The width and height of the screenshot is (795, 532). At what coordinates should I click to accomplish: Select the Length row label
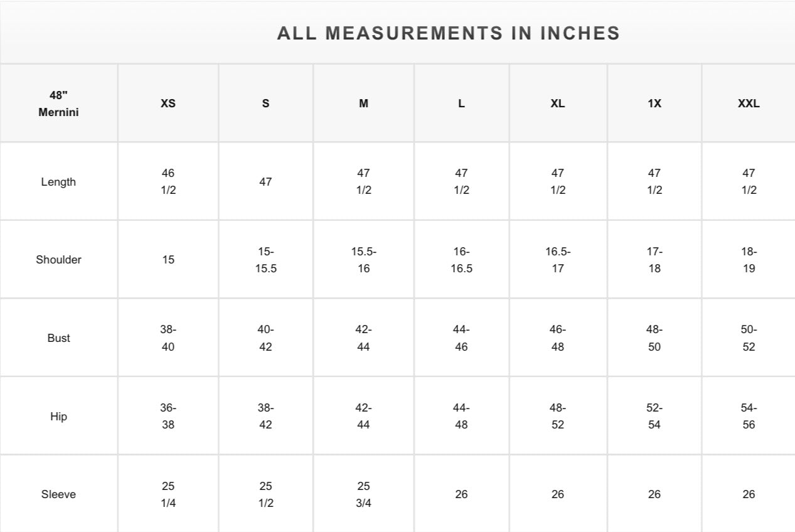tap(58, 182)
